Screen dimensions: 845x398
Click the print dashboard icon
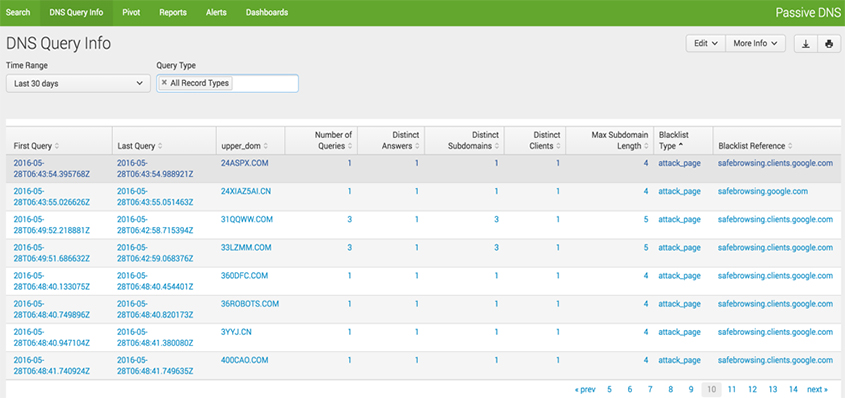click(828, 44)
